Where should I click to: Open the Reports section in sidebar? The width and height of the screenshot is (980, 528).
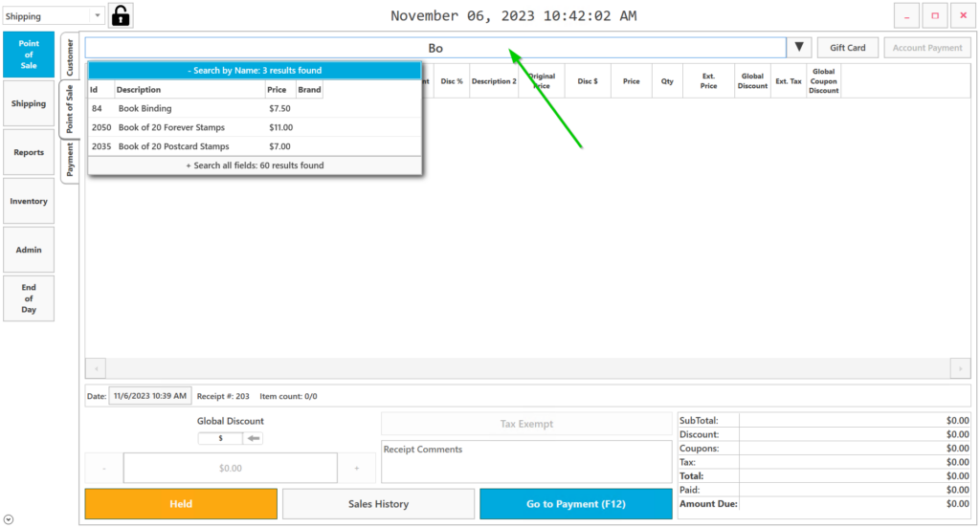point(29,153)
